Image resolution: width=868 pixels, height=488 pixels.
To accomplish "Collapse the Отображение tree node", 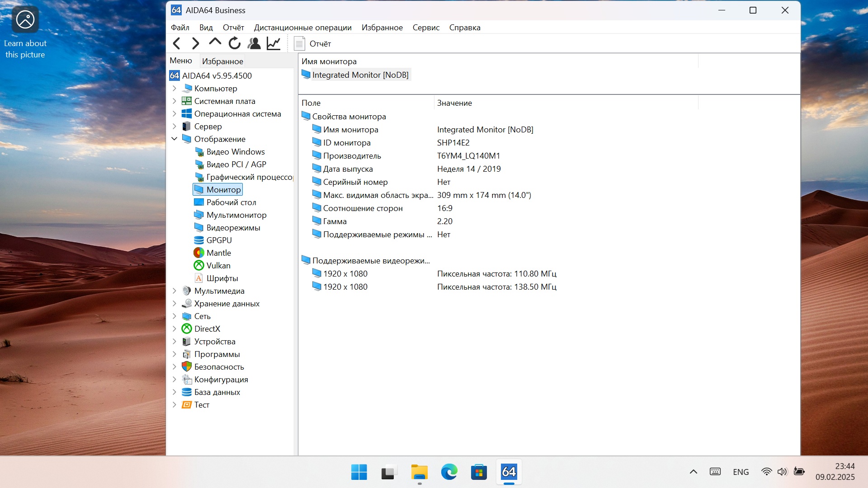I will coord(175,139).
